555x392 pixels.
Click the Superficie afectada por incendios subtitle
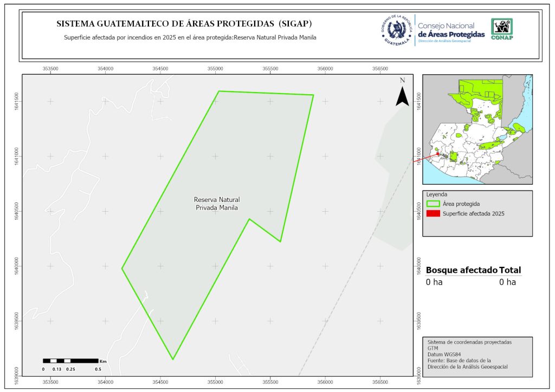[190, 38]
